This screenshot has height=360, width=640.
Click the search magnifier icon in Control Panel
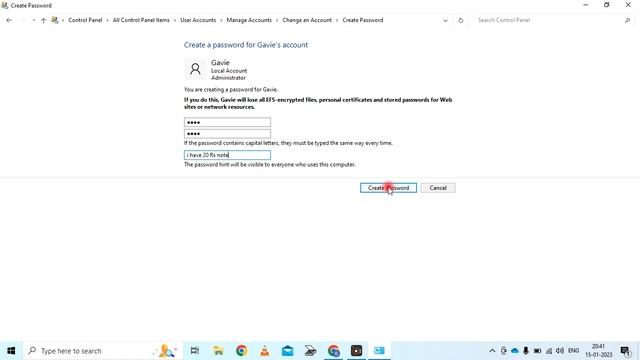pyautogui.click(x=627, y=20)
